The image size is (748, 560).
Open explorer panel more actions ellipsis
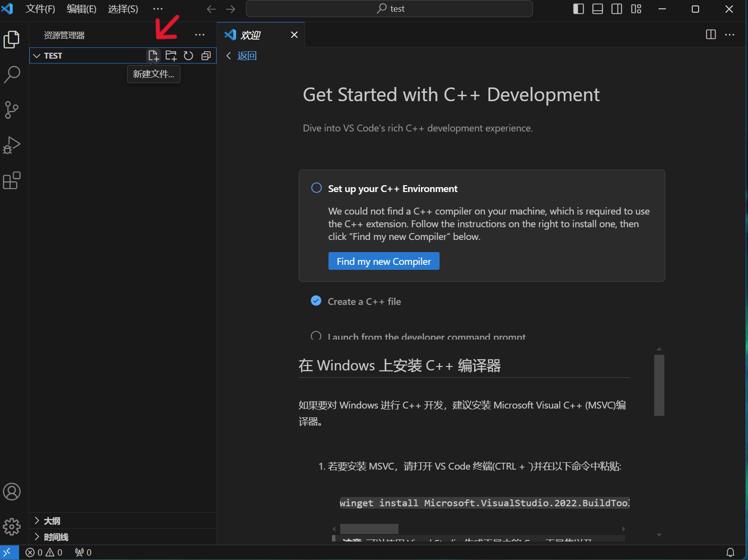point(200,35)
